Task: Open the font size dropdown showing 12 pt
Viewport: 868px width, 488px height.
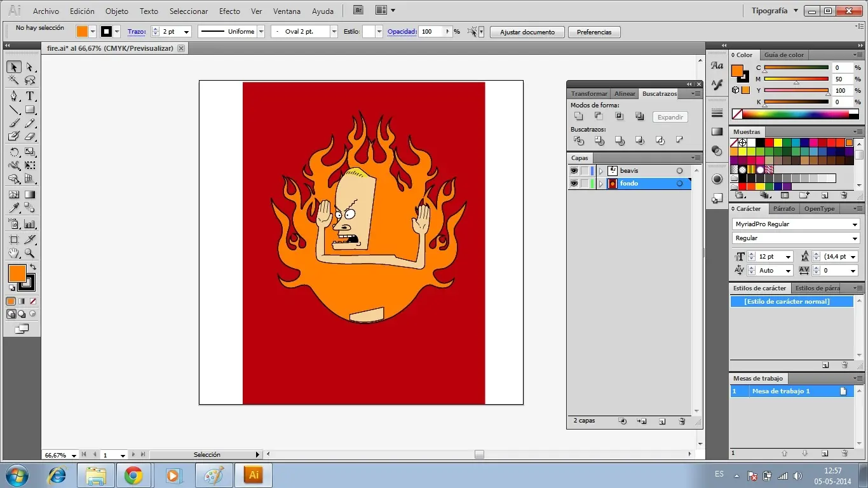Action: pyautogui.click(x=789, y=257)
